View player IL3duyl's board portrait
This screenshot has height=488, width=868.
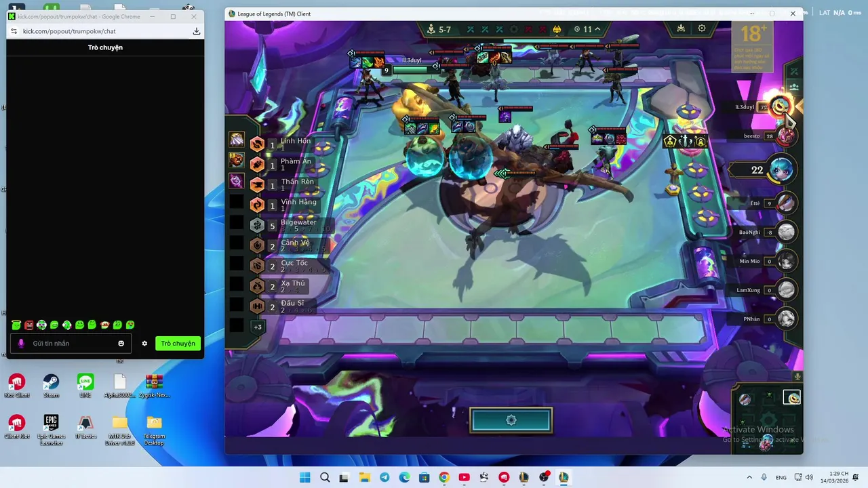pos(781,107)
